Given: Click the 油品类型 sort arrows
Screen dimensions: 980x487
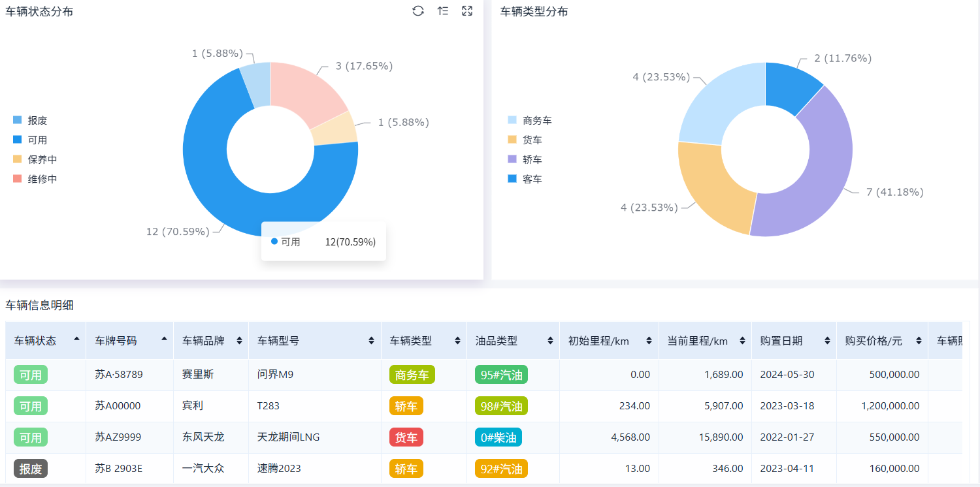Looking at the screenshot, I should (x=550, y=341).
